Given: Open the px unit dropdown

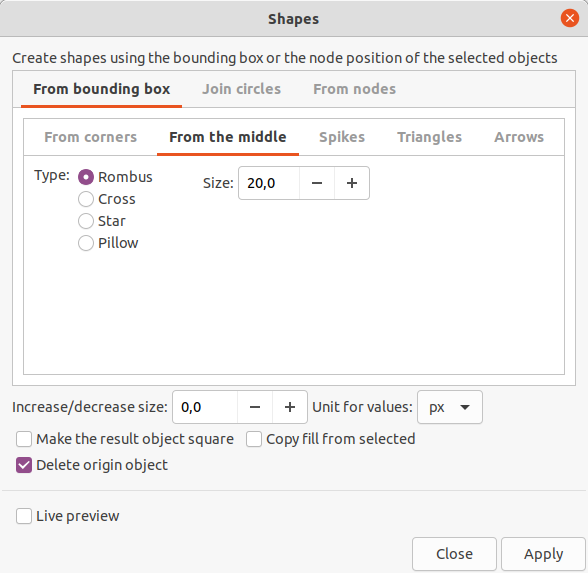Looking at the screenshot, I should 450,407.
